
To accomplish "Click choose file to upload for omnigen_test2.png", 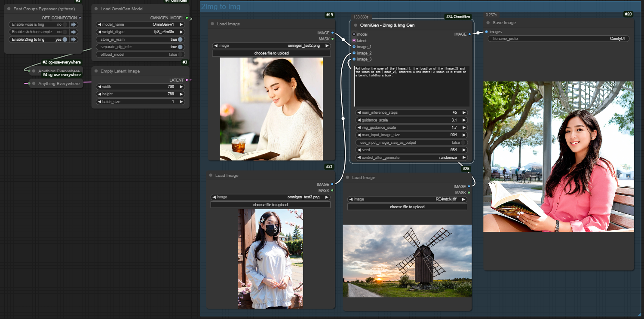I will click(x=271, y=53).
